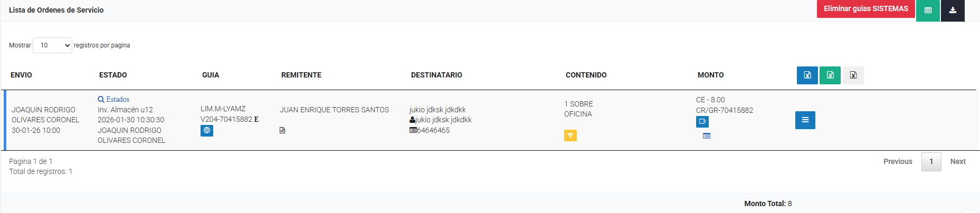Open the Estados search link
Screen dimensions: 980x213
pos(113,99)
